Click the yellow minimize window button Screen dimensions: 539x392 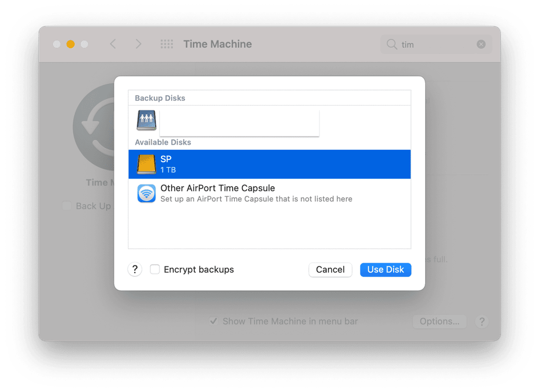70,44
